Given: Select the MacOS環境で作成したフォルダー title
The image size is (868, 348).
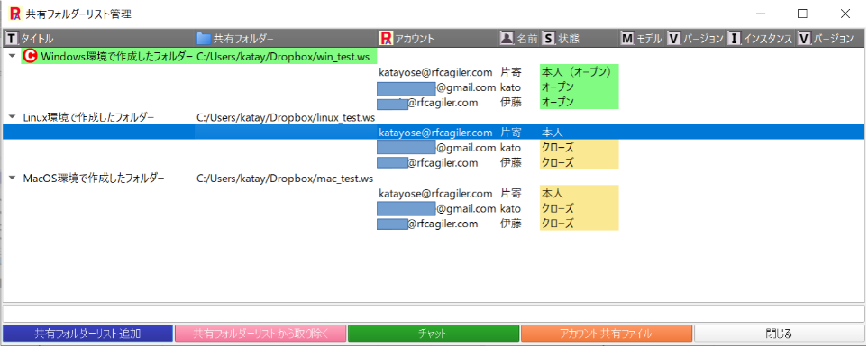Looking at the screenshot, I should coord(94,179).
